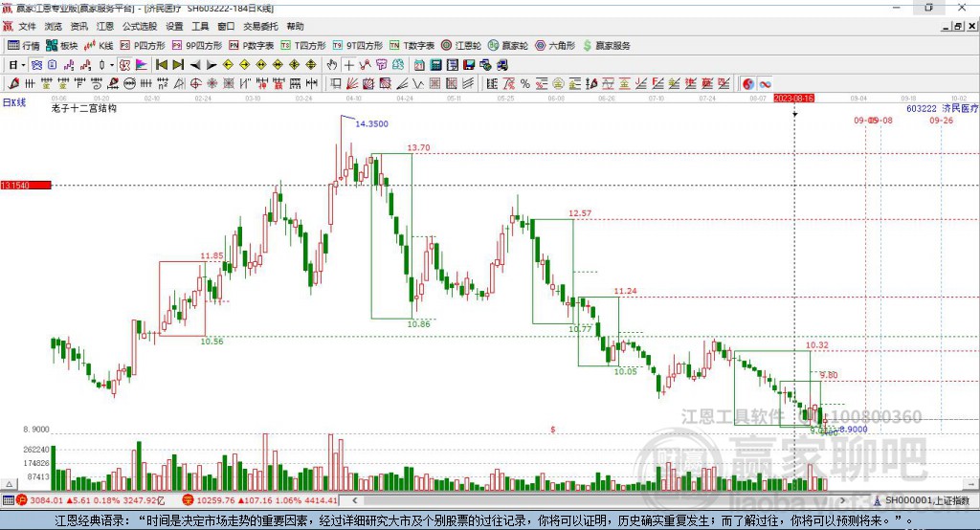This screenshot has height=530, width=980.
Task: Click the 老子十二宫结构 indicator title
Action: 84,108
